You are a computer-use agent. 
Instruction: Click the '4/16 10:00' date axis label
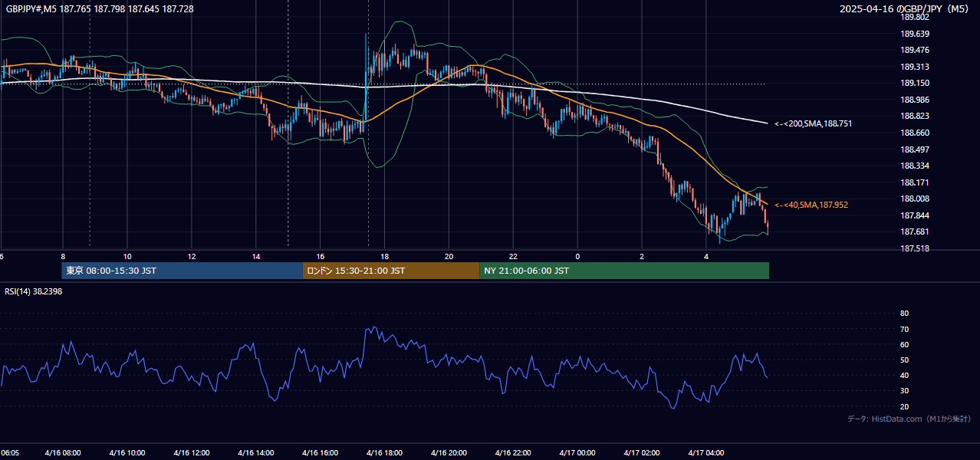[x=127, y=452]
